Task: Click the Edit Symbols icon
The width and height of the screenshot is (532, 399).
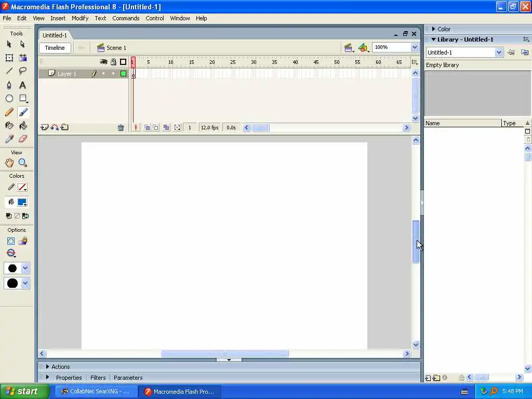Action: pyautogui.click(x=363, y=48)
